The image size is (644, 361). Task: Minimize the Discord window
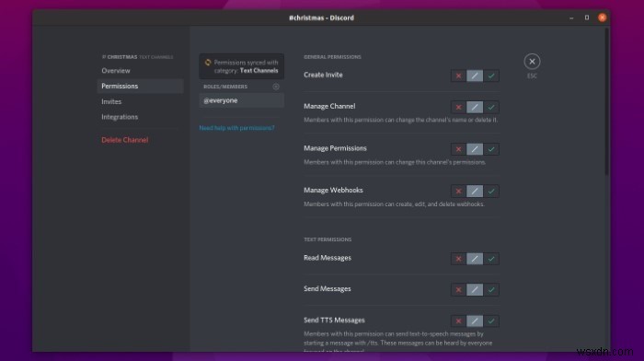[x=571, y=17]
